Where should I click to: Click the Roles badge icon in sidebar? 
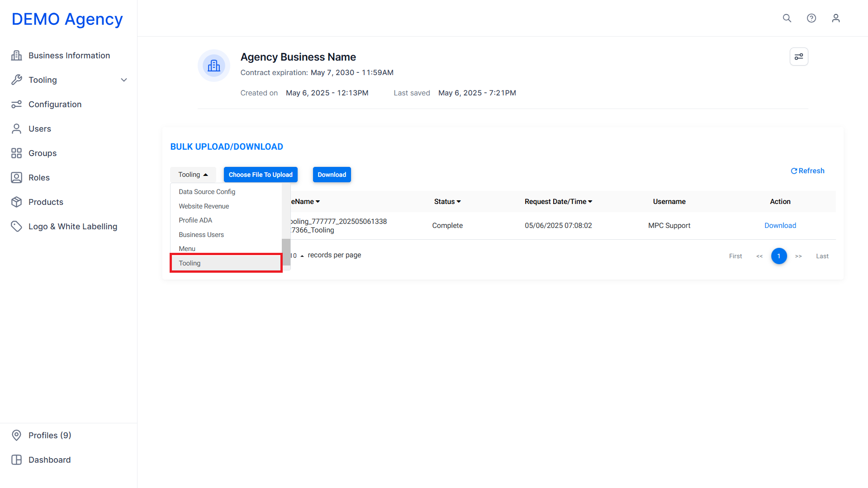17,177
